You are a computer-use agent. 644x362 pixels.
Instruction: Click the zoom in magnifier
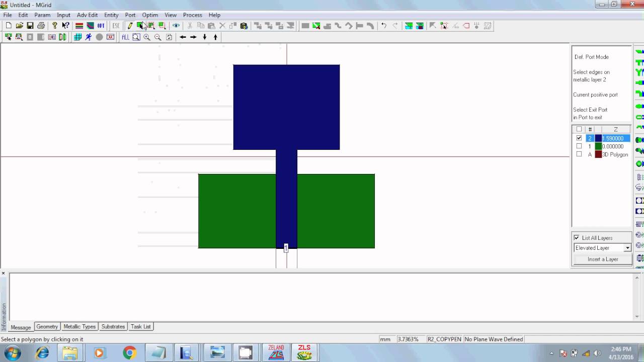[147, 37]
